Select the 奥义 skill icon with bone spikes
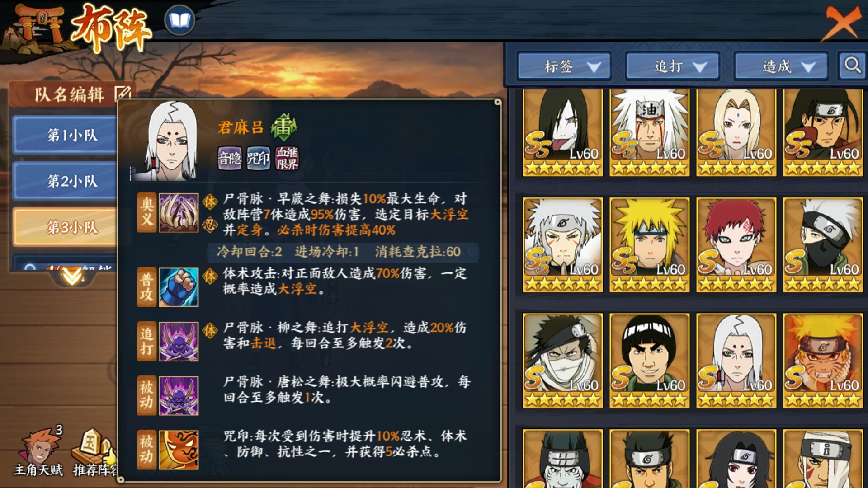The height and width of the screenshot is (488, 868). pyautogui.click(x=179, y=213)
